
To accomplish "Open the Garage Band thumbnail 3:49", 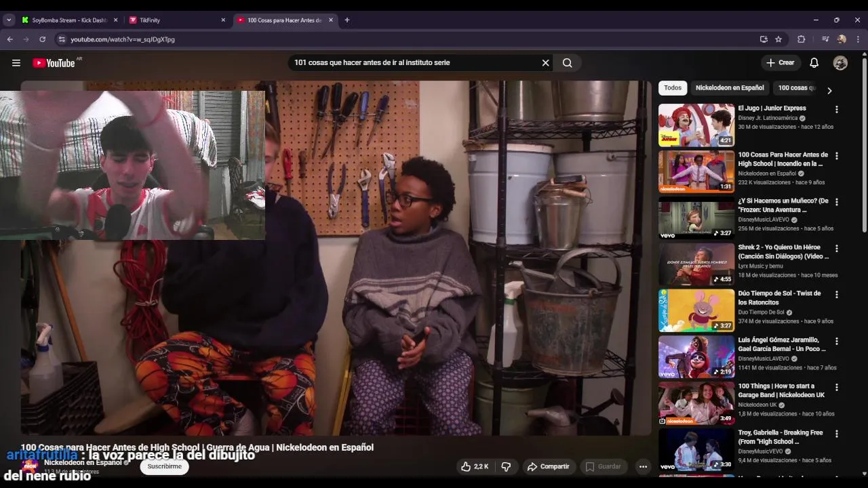I will [x=696, y=403].
